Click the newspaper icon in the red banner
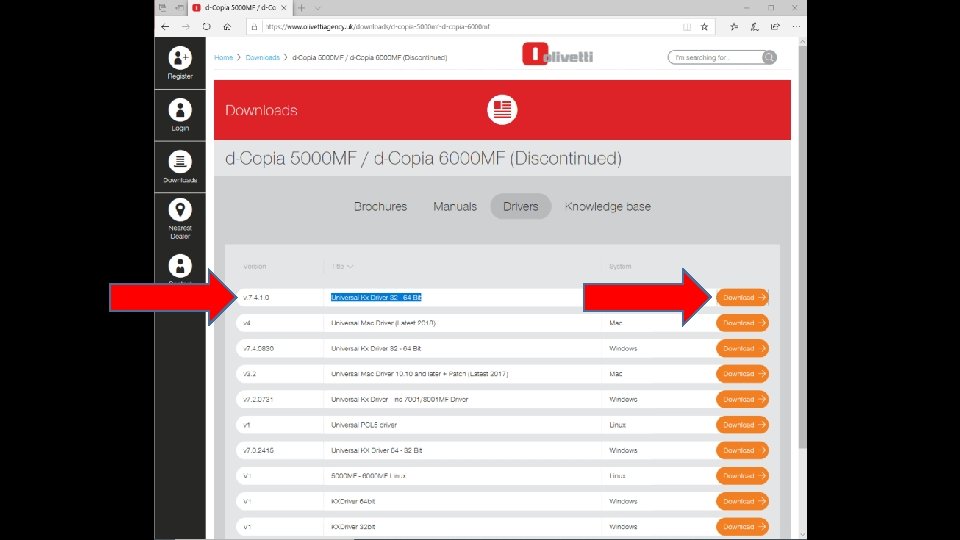The width and height of the screenshot is (960, 540). pyautogui.click(x=502, y=110)
